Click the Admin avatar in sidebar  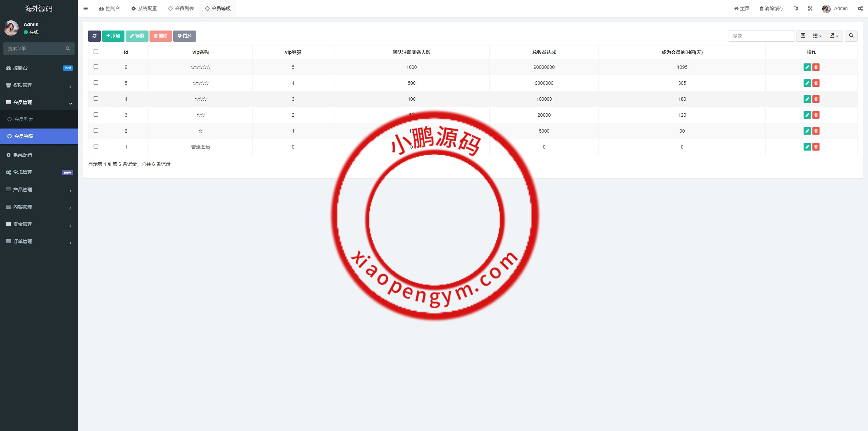tap(11, 28)
